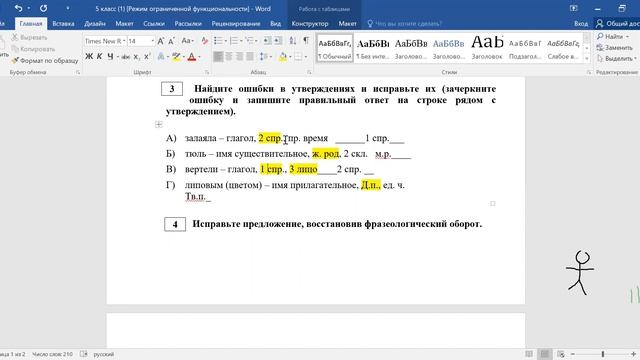Open Paragraph dialog launcher
640x360 pixels.
(309, 72)
